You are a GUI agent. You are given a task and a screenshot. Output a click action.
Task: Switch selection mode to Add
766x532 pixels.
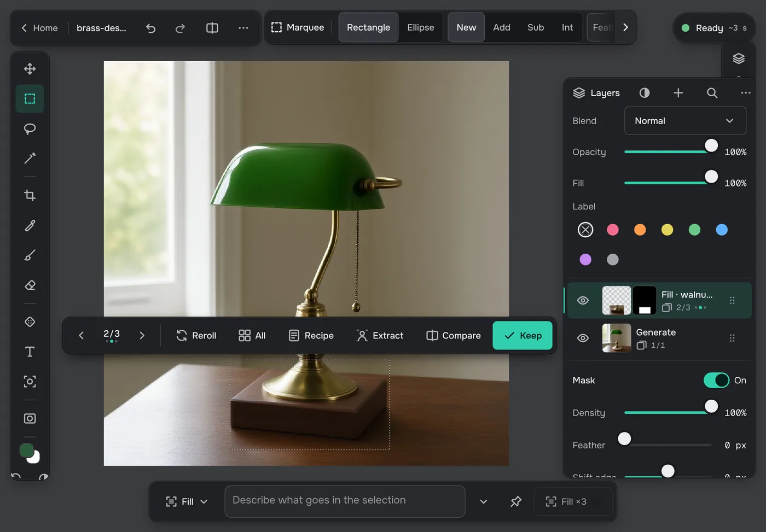coord(502,27)
